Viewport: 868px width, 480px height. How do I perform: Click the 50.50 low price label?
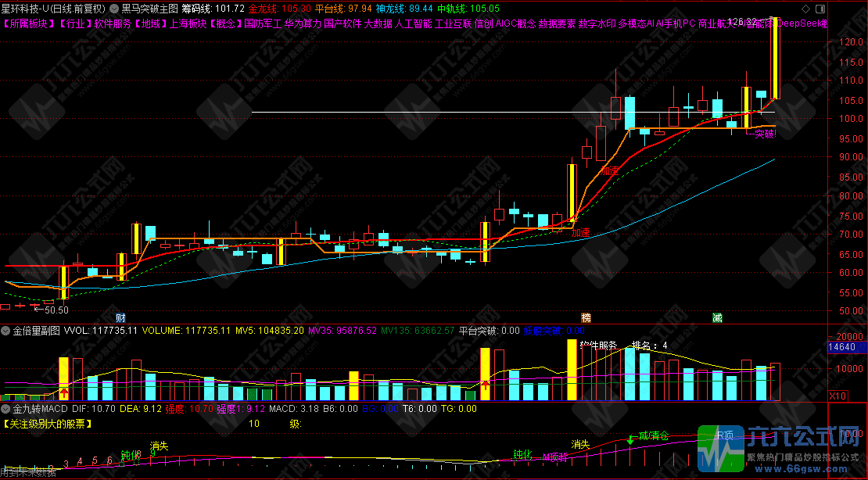click(56, 310)
